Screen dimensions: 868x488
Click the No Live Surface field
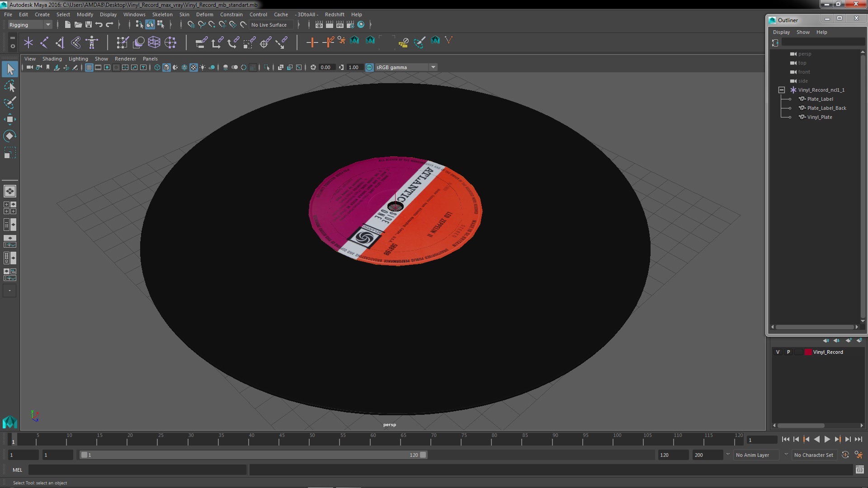point(271,25)
